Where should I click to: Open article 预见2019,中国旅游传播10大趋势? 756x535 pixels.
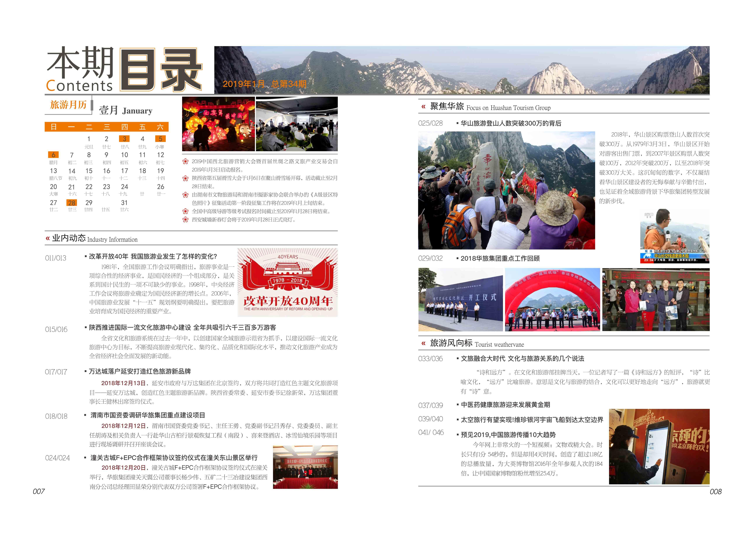click(x=508, y=435)
